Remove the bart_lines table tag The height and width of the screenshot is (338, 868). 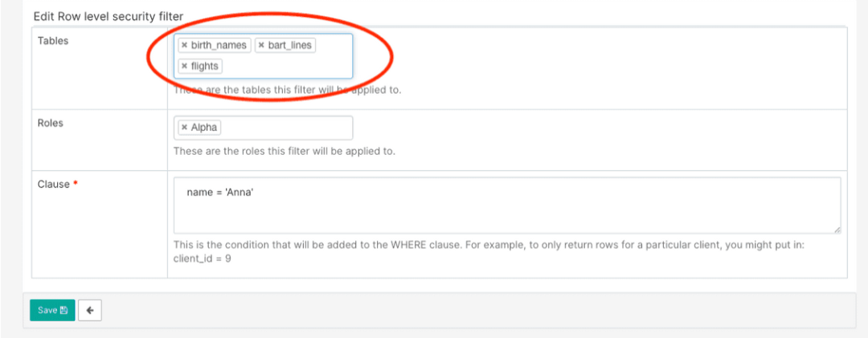tap(261, 46)
